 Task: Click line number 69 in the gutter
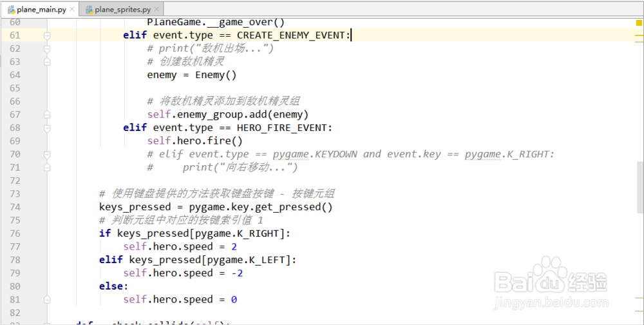coord(15,141)
